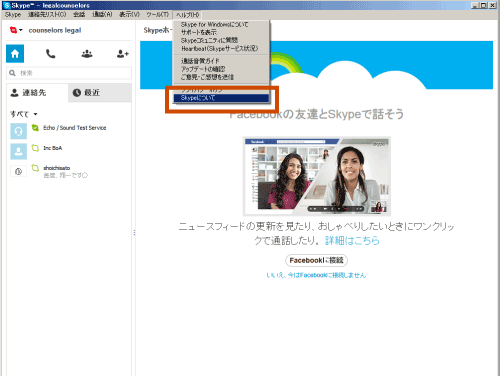Click the status icon next to Echo / Sound Test Service
The image size is (500, 377).
click(35, 128)
